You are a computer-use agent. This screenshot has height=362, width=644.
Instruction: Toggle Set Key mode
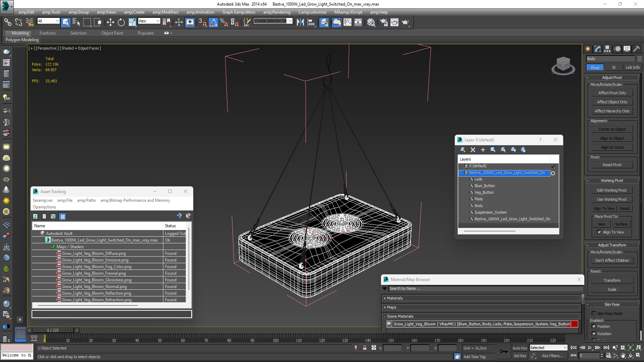tap(520, 356)
